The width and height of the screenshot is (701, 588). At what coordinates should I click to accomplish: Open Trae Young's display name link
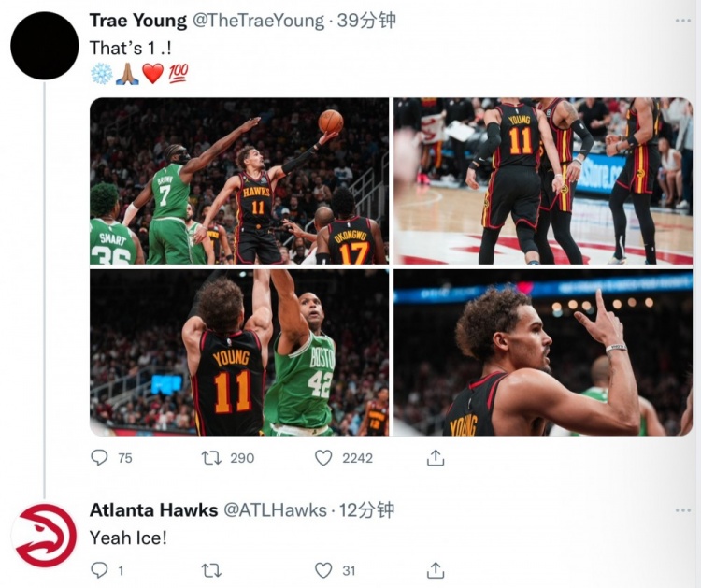(x=136, y=21)
